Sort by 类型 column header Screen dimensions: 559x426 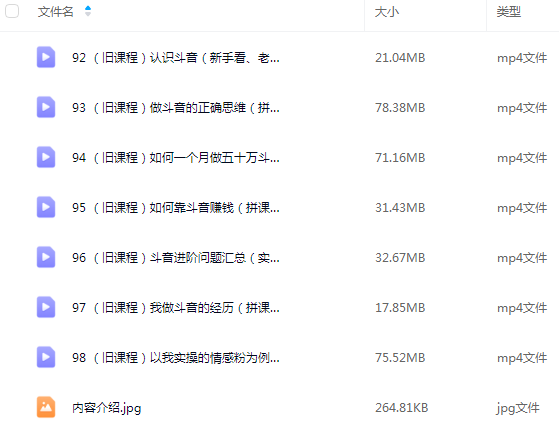tap(509, 12)
